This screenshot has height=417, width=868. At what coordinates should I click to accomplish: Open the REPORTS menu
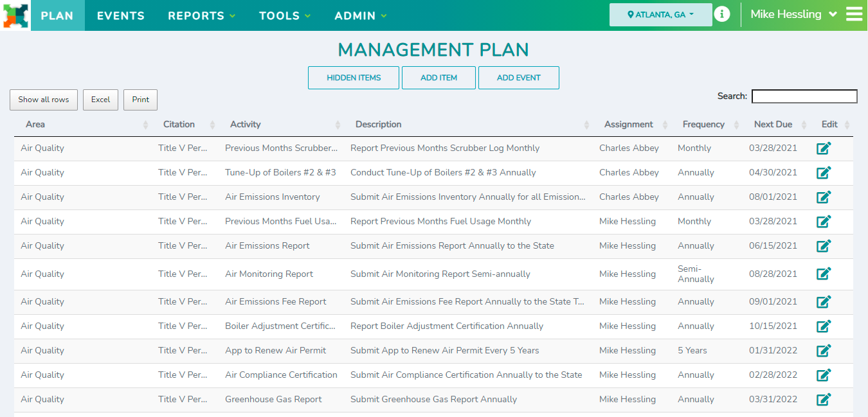click(202, 15)
